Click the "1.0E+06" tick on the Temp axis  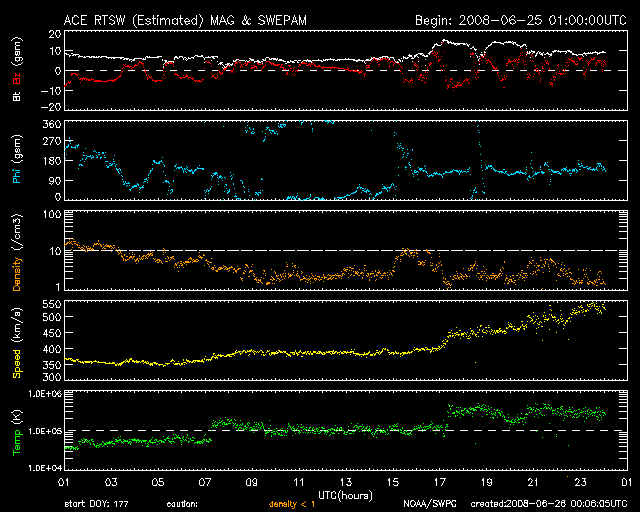click(x=45, y=394)
